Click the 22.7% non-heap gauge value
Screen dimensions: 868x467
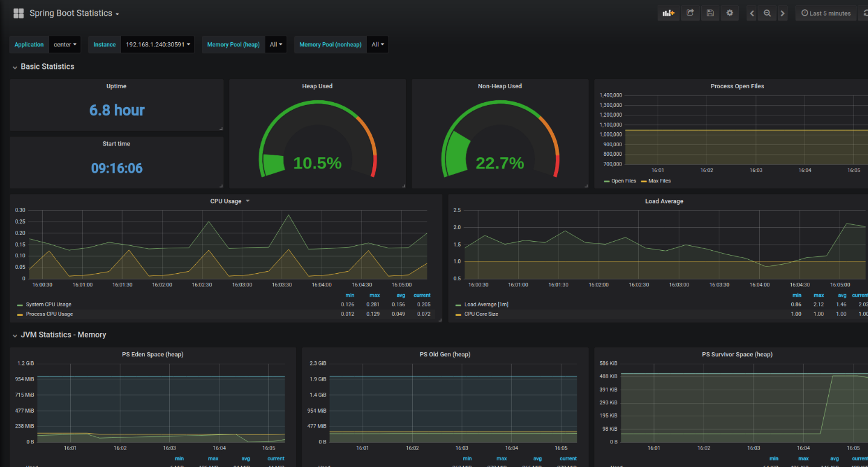pos(500,163)
